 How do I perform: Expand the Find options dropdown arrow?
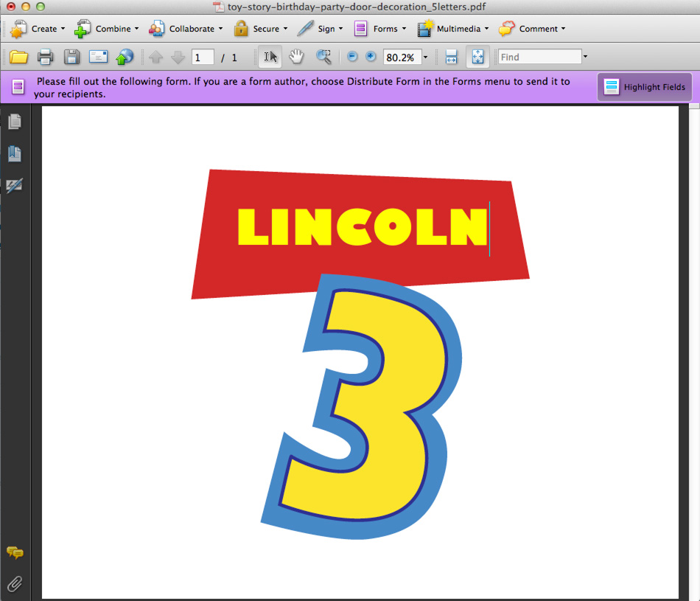click(585, 57)
